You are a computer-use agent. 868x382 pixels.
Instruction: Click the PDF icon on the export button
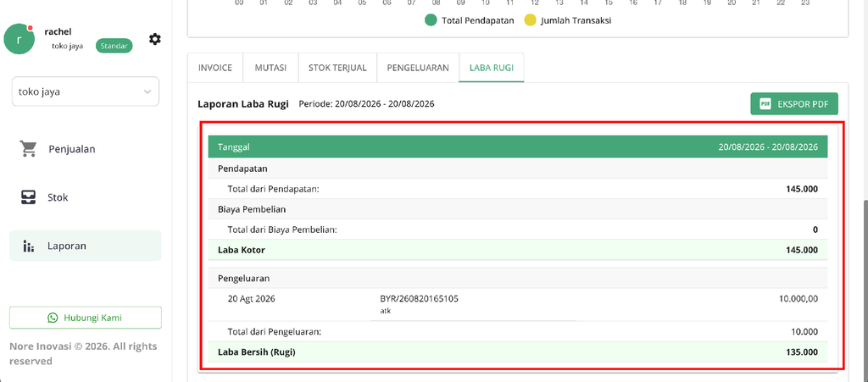pyautogui.click(x=765, y=104)
